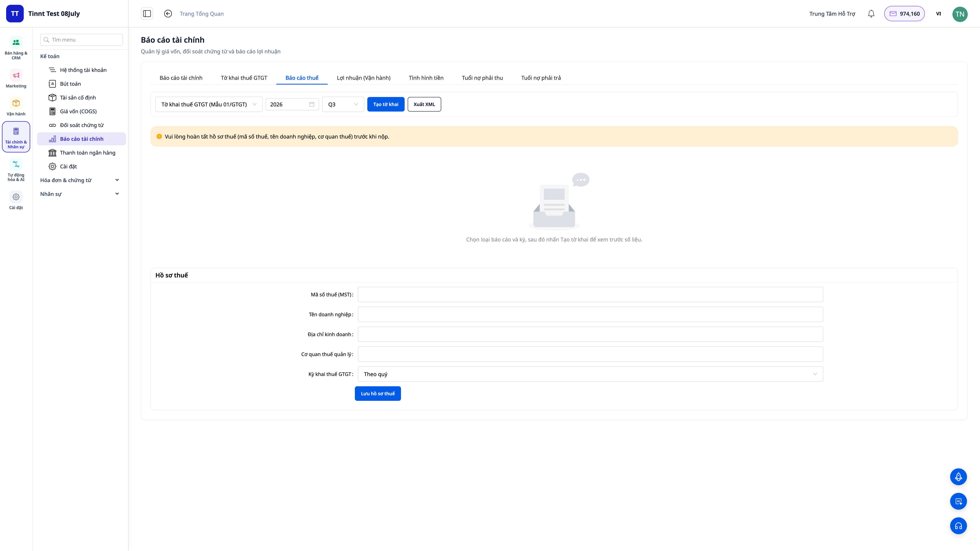Switch to Tuổi nợ phải thu tab

[482, 77]
